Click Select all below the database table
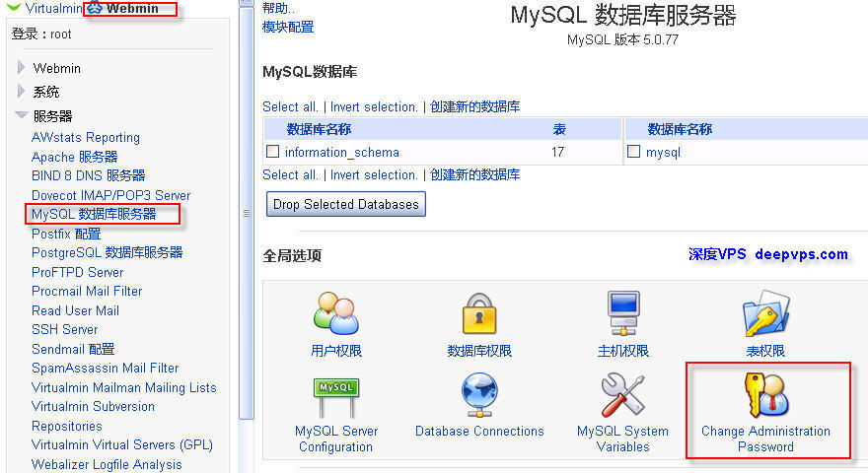The height and width of the screenshot is (473, 868). tap(290, 174)
